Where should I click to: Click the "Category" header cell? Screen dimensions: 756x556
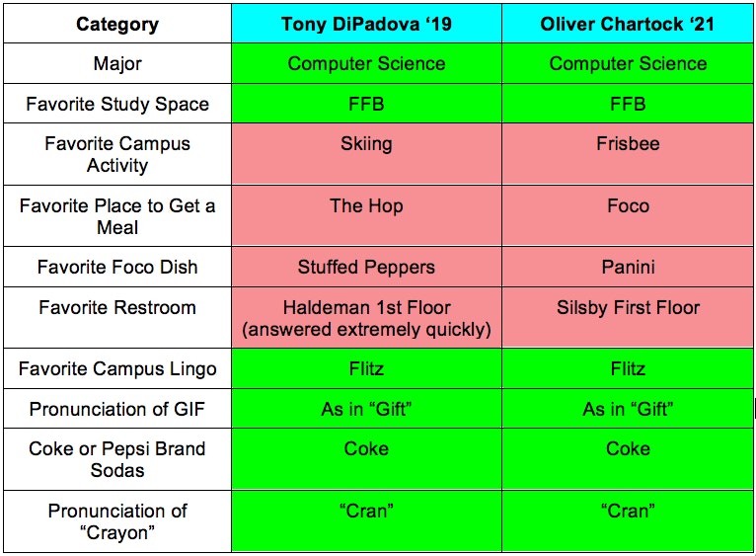(117, 24)
